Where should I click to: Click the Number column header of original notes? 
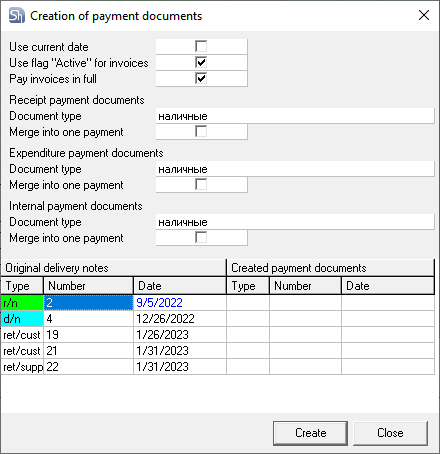(x=88, y=286)
